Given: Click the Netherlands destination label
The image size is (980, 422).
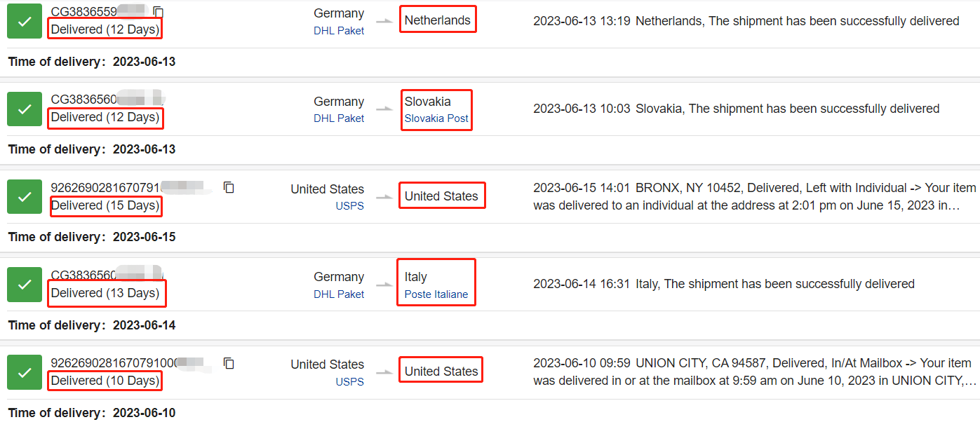Looking at the screenshot, I should pos(438,20).
